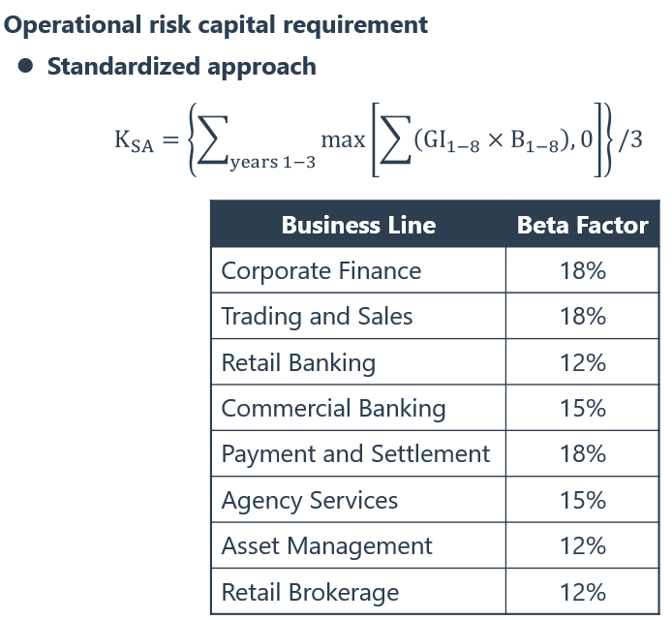Click the "Standardized approach" bullet text
The height and width of the screenshot is (620, 672).
pos(181,67)
